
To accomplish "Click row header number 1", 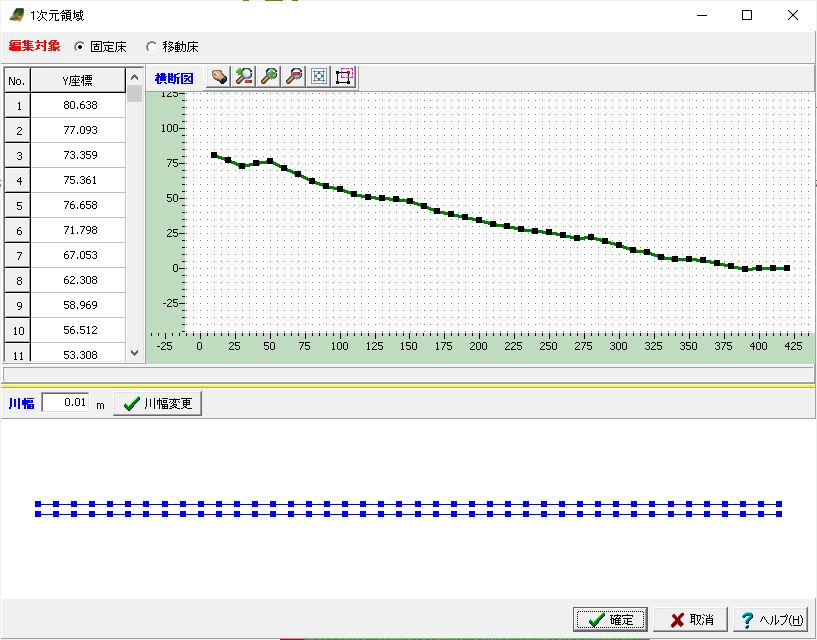I will (17, 105).
